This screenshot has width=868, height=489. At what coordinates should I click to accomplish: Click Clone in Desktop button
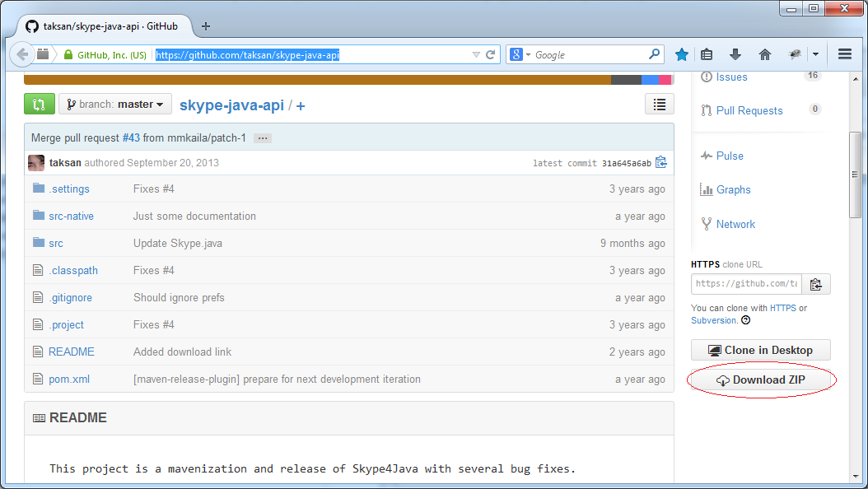click(761, 350)
